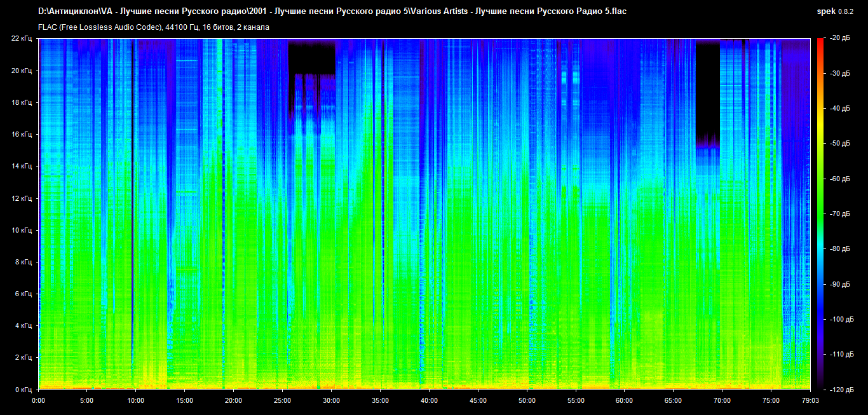This screenshot has width=868, height=415.
Task: Click the 16 кГц frequency label
Action: (22, 134)
